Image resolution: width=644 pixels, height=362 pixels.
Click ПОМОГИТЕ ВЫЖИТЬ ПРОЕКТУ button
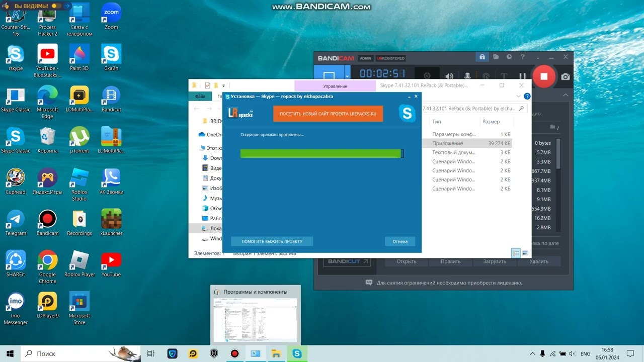pyautogui.click(x=272, y=241)
